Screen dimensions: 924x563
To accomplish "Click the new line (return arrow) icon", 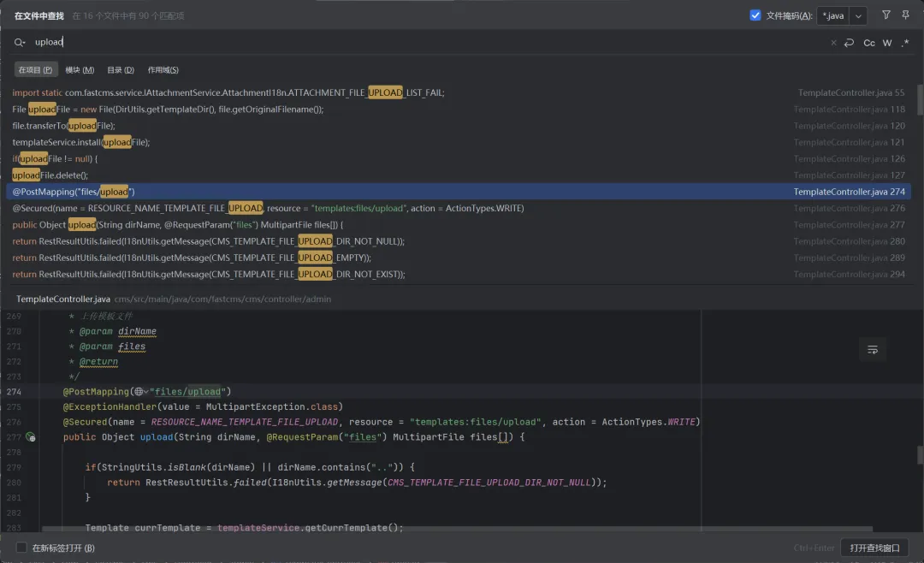I will tap(849, 43).
